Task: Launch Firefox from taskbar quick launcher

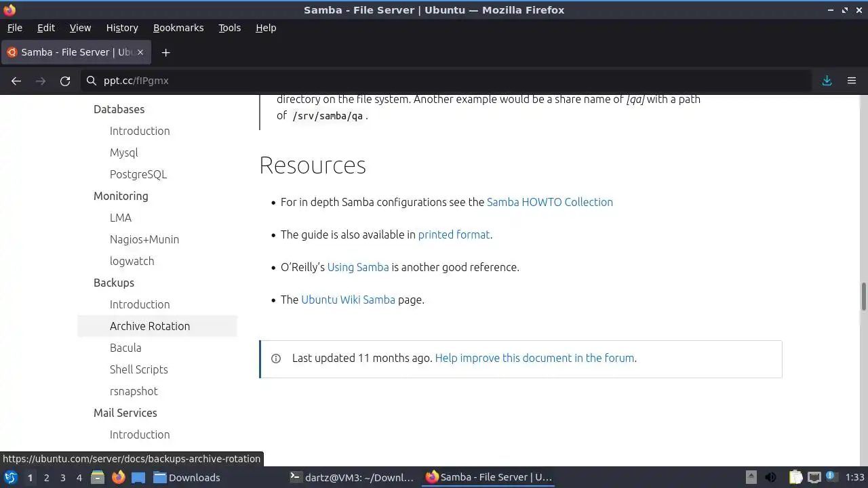Action: 118,477
